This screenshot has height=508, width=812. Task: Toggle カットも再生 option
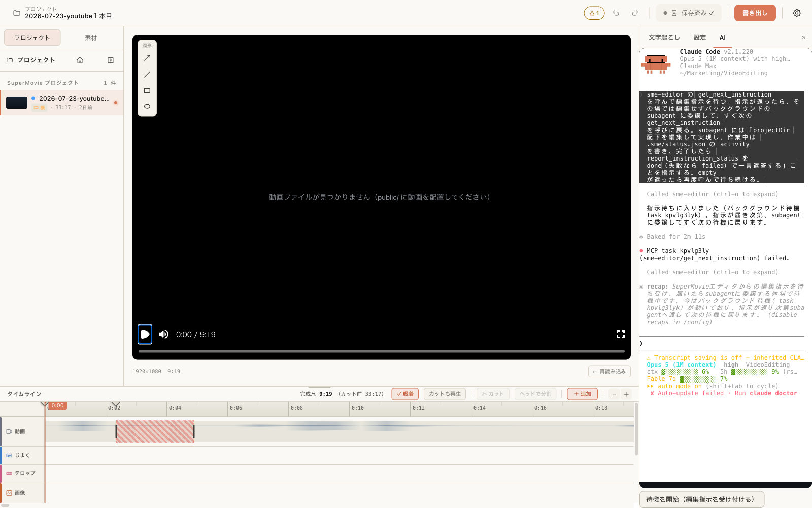[445, 394]
